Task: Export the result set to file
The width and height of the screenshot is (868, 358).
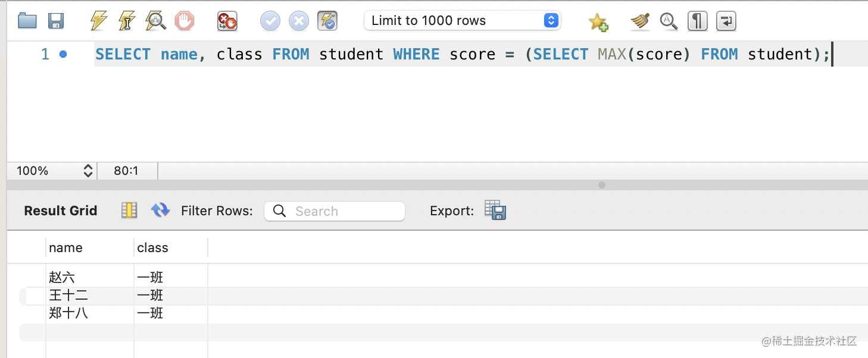Action: [495, 211]
